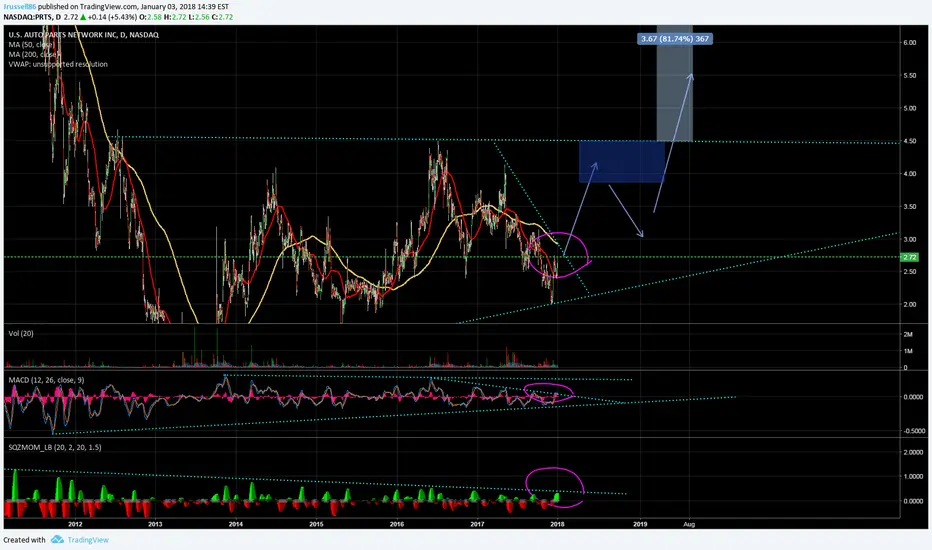Select the 'MA (50, close)' indicator label
932x550 pixels.
32,45
